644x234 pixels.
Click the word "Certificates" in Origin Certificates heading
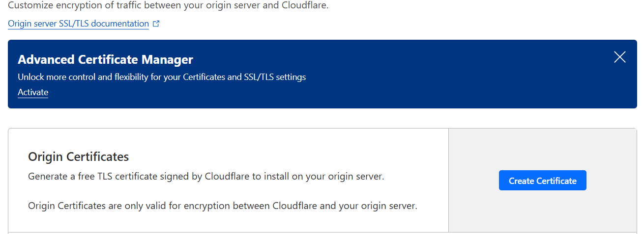97,156
